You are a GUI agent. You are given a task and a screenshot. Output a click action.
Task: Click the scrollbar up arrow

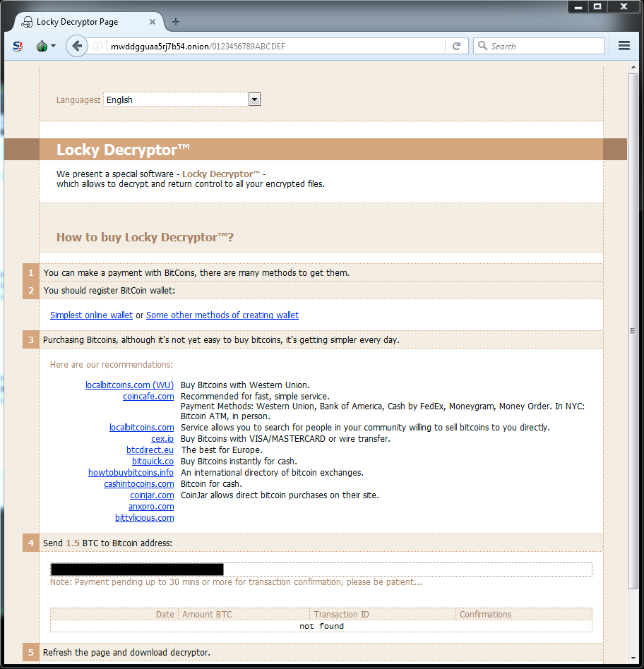[633, 67]
